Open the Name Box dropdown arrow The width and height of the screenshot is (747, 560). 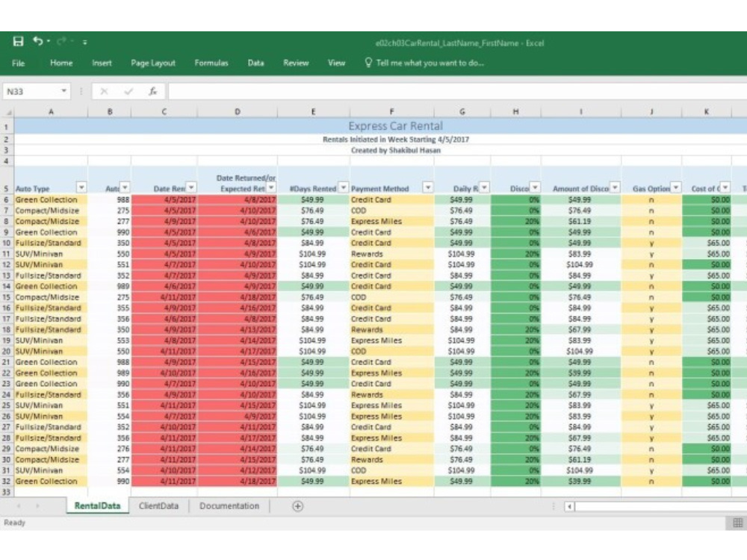63,91
